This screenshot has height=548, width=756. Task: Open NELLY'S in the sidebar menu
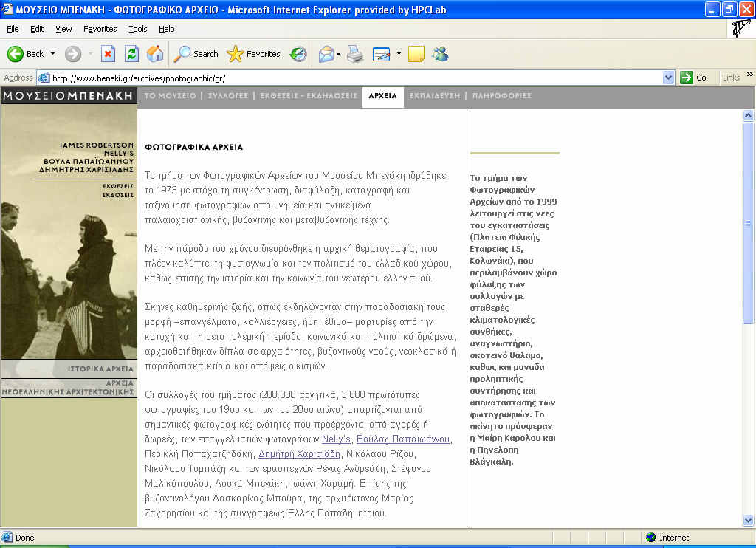coord(119,154)
